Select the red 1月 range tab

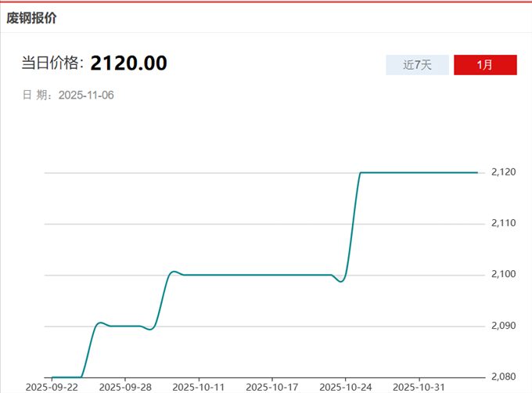485,65
